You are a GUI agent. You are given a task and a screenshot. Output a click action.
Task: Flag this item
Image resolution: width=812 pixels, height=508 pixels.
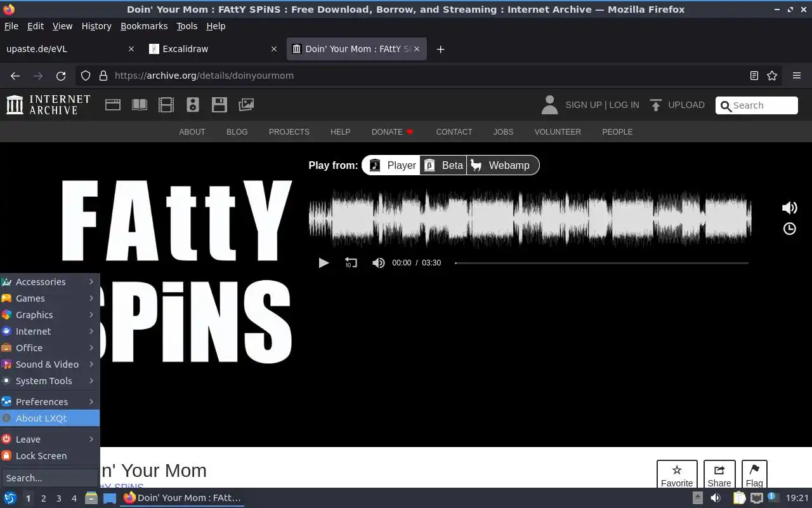tap(754, 476)
